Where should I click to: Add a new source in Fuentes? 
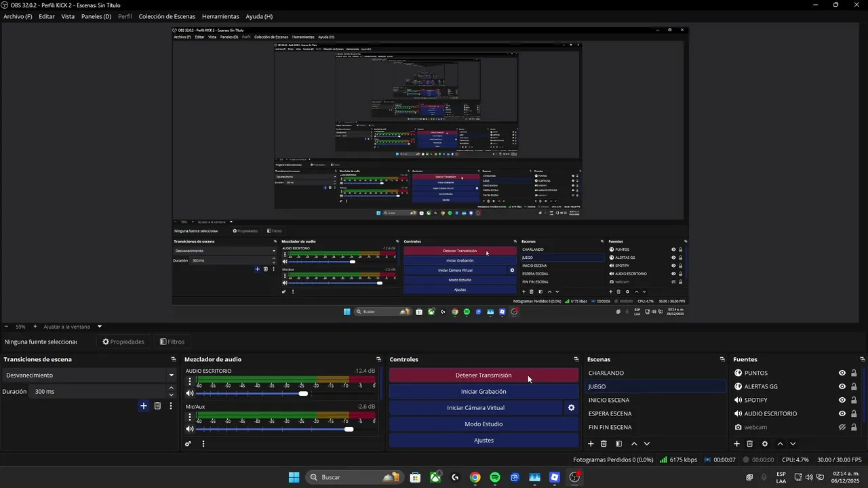(737, 444)
